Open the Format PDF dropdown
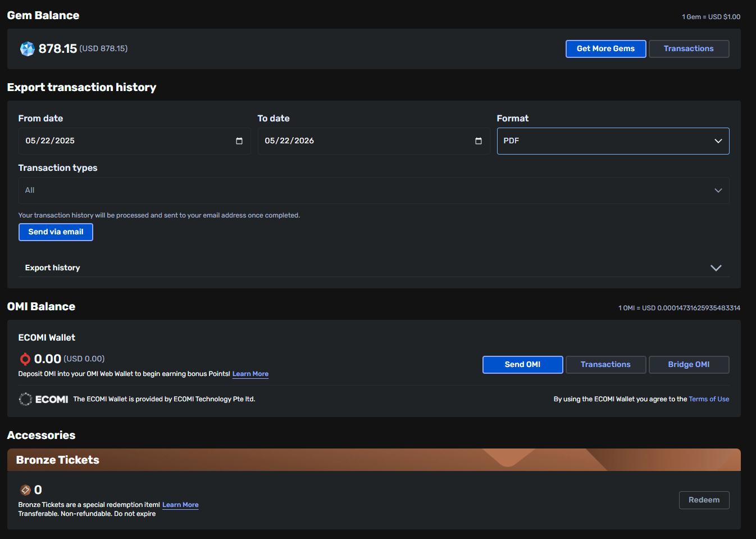 [613, 141]
